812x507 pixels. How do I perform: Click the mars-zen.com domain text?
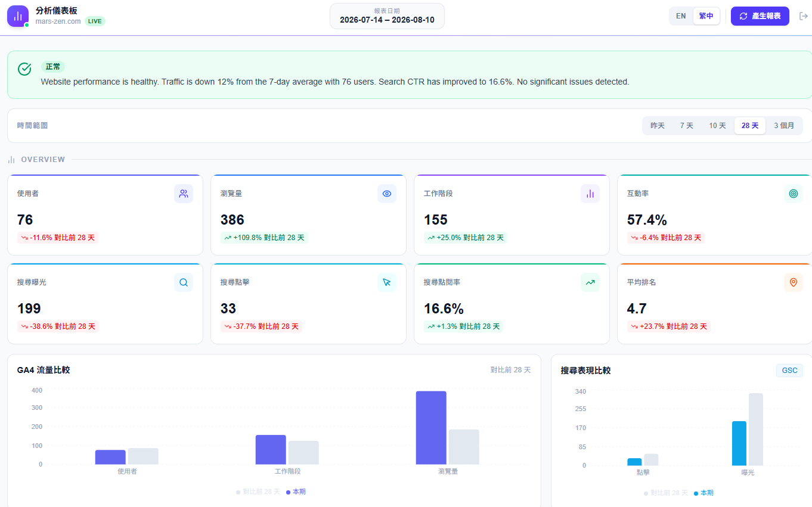tap(58, 21)
